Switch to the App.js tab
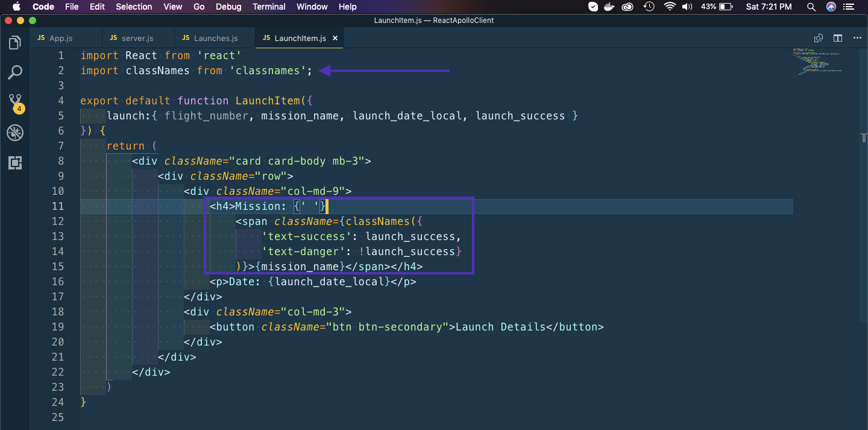Screen dimensions: 868x430 pos(66,38)
